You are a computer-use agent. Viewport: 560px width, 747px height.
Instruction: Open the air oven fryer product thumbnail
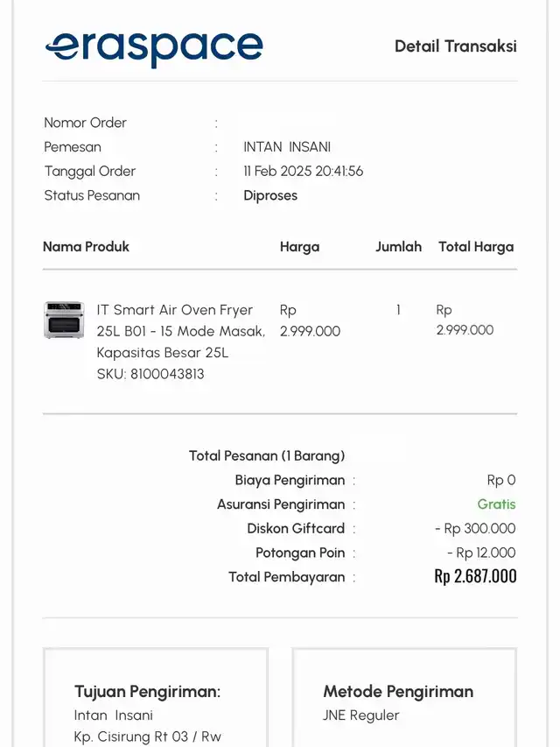64,320
